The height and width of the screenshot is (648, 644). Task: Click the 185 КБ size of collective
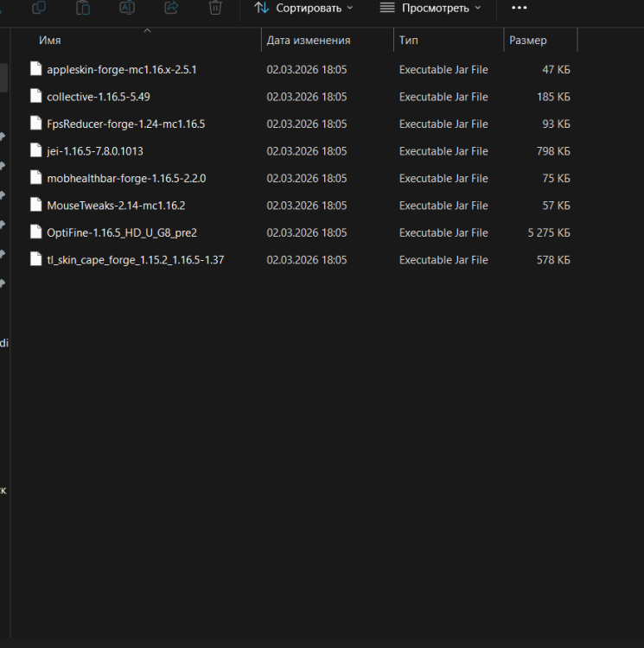tap(553, 97)
